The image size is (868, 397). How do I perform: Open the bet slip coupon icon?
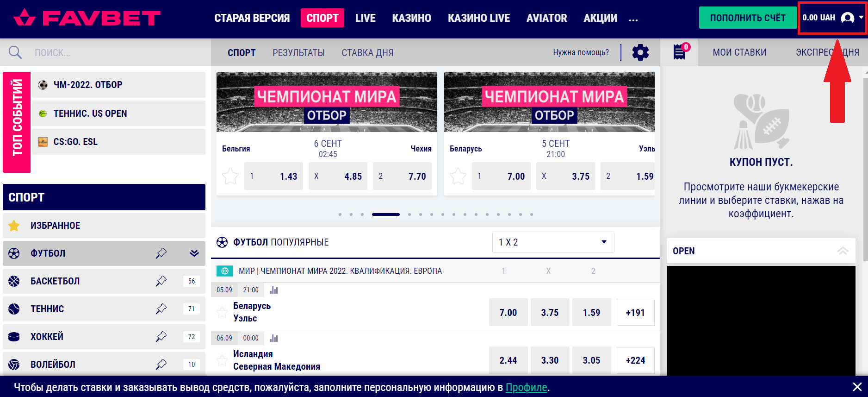pyautogui.click(x=679, y=52)
